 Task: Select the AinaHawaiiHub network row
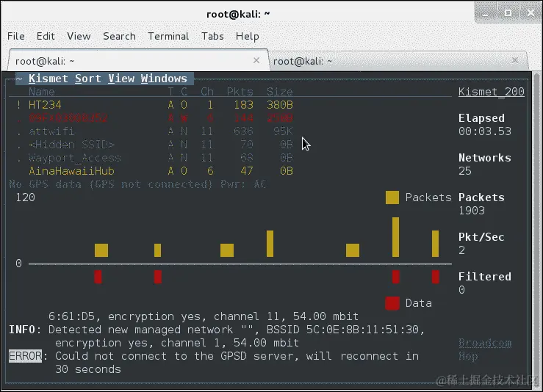155,171
